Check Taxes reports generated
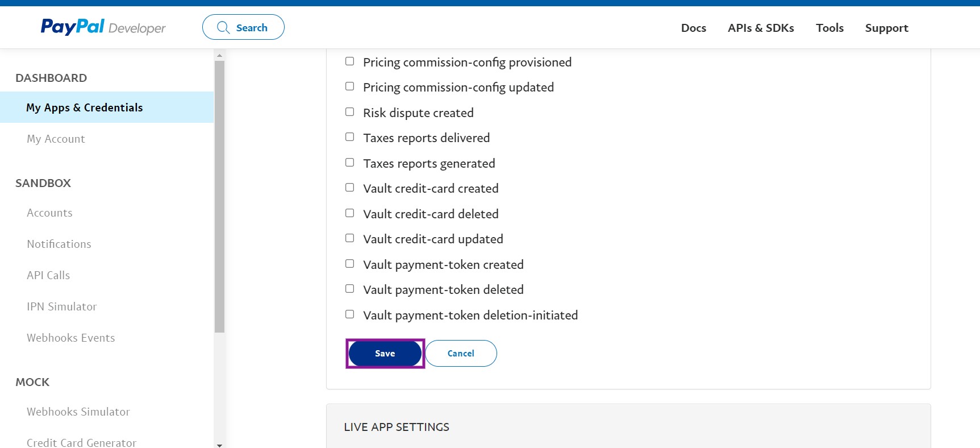The width and height of the screenshot is (980, 448). pos(350,163)
